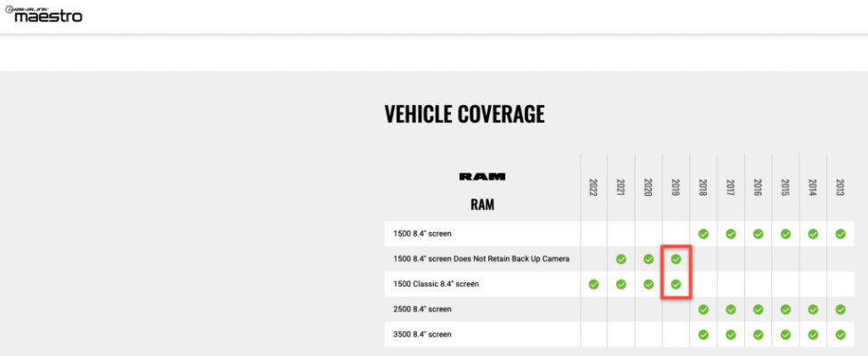Click 2017 checkmark for 3500 8.4" screen
Viewport: 868px width, 356px height.
(x=731, y=335)
